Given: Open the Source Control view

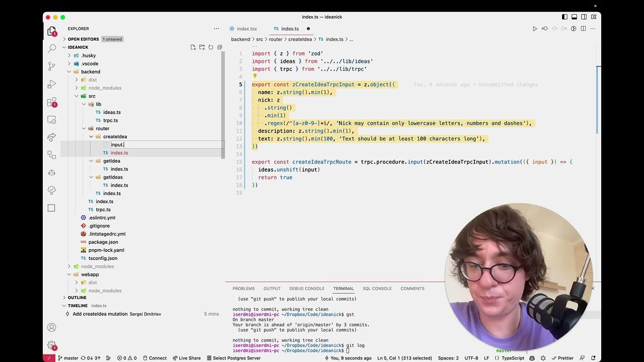Looking at the screenshot, I should point(52,66).
